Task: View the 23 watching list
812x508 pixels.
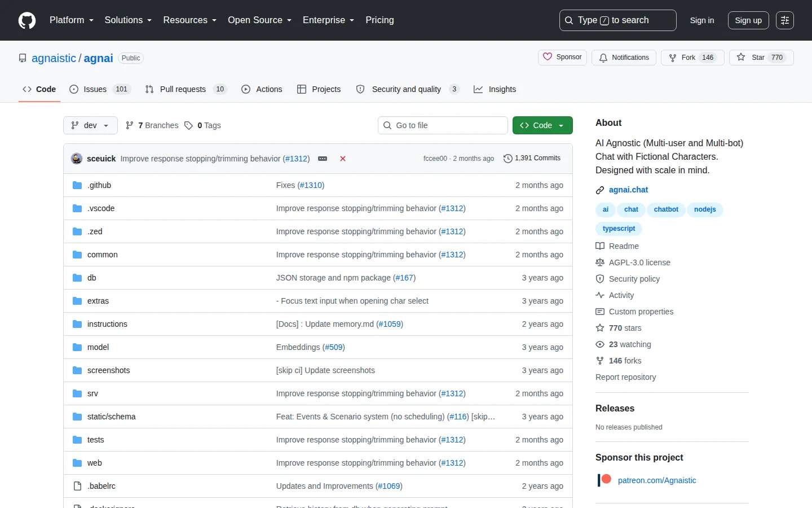Action: [x=624, y=344]
